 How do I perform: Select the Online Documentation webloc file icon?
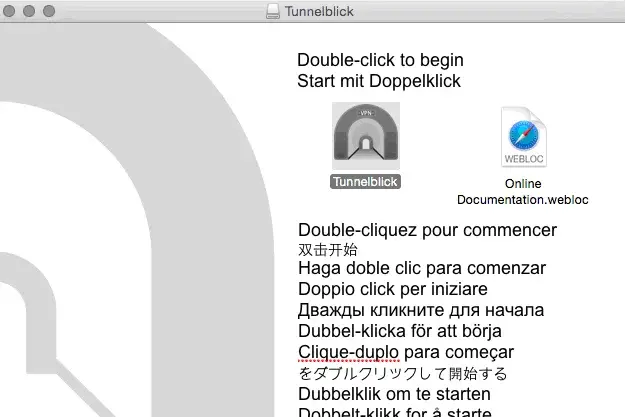[x=523, y=137]
